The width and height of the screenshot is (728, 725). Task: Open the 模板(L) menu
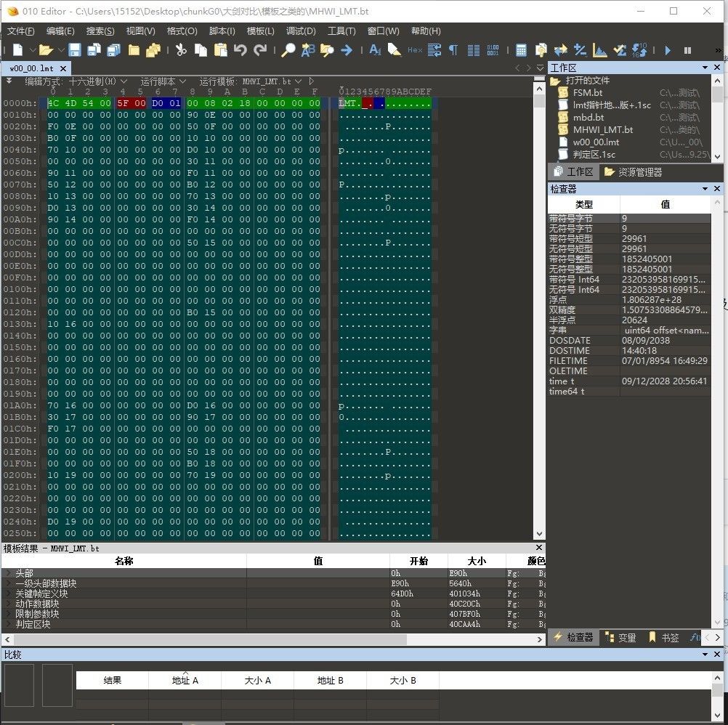pyautogui.click(x=260, y=31)
